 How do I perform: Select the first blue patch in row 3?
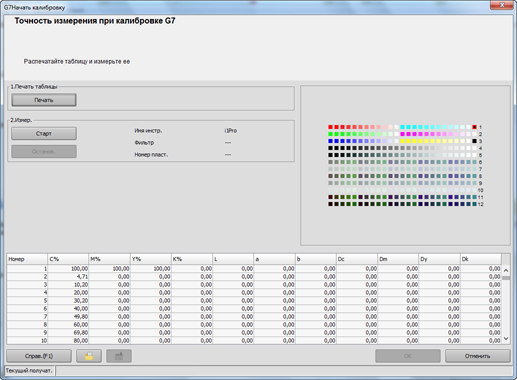tap(330, 141)
